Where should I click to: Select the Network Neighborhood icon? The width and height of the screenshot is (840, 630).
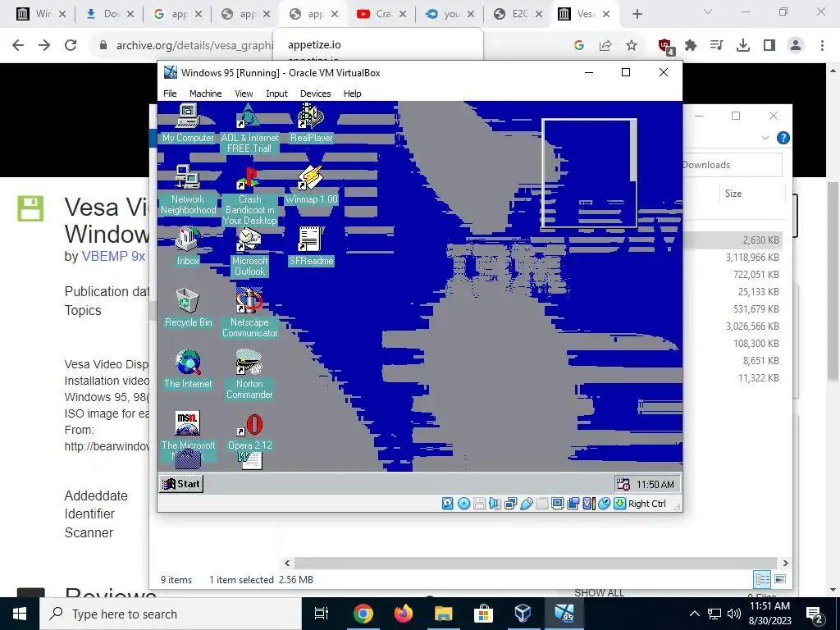(188, 190)
